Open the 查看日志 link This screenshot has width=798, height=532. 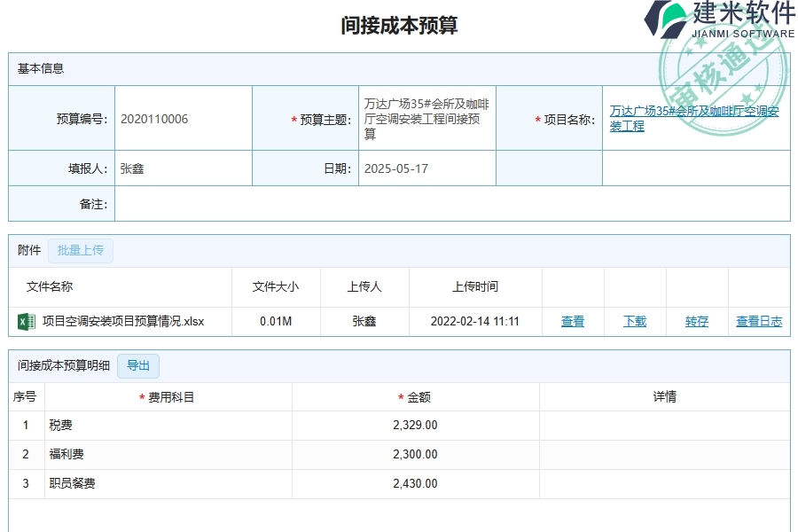(759, 321)
